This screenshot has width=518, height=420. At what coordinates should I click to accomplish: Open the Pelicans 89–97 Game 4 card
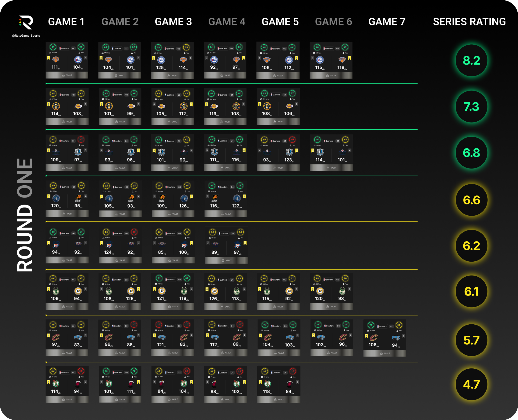click(x=226, y=245)
